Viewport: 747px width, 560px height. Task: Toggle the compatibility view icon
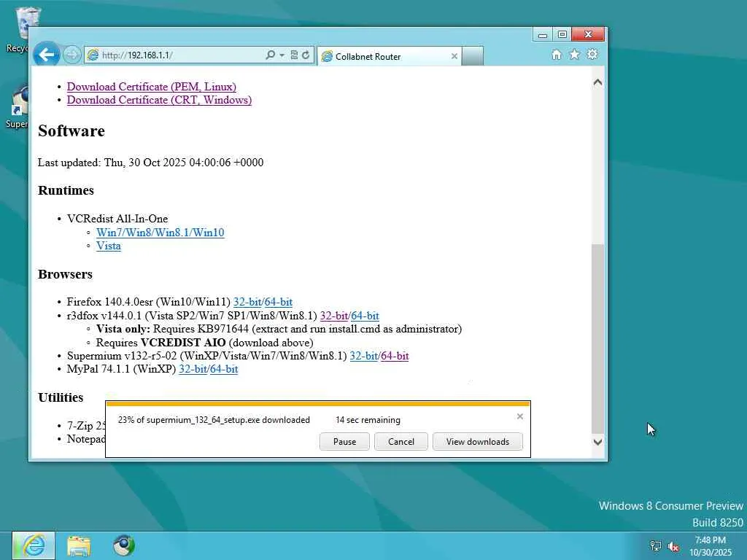[294, 55]
